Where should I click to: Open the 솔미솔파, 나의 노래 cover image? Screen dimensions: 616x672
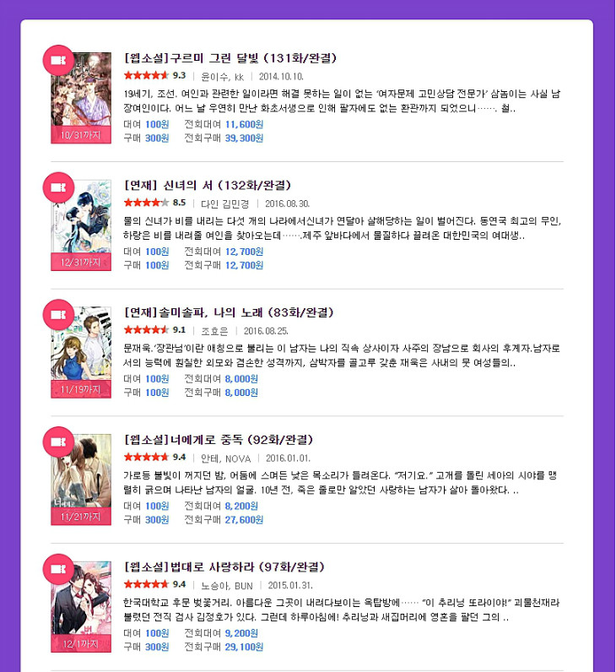pos(81,352)
